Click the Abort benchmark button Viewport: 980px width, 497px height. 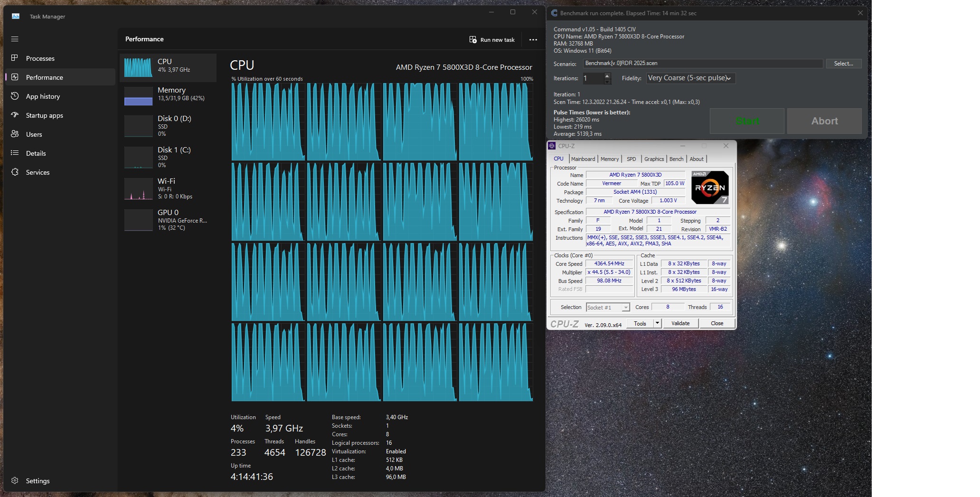point(824,121)
